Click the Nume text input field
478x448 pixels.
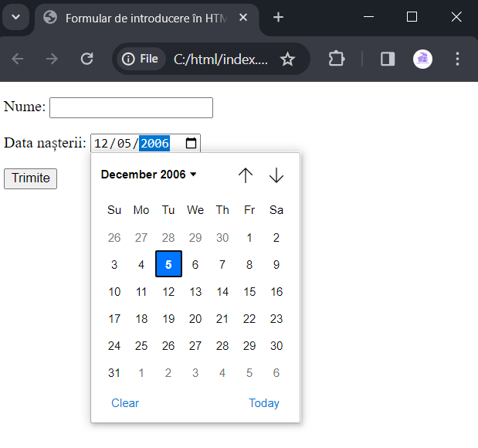[131, 107]
